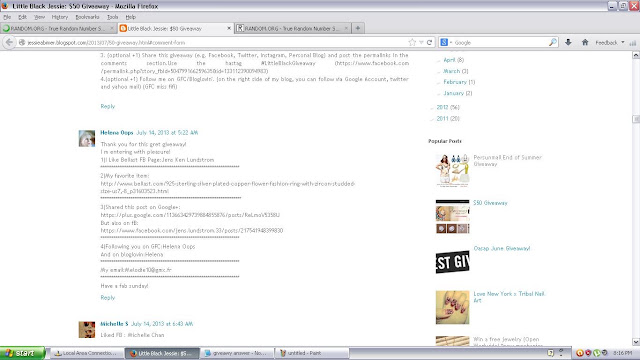Open the April archive link
The height and width of the screenshot is (360, 640).
[449, 60]
